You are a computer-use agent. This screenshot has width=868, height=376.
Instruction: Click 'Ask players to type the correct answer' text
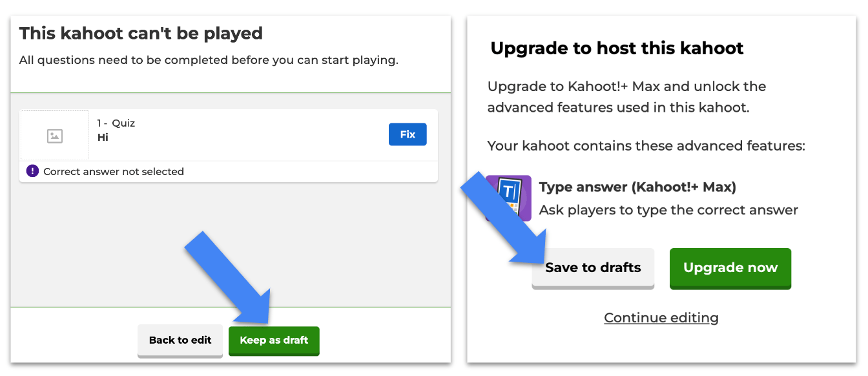pyautogui.click(x=668, y=210)
